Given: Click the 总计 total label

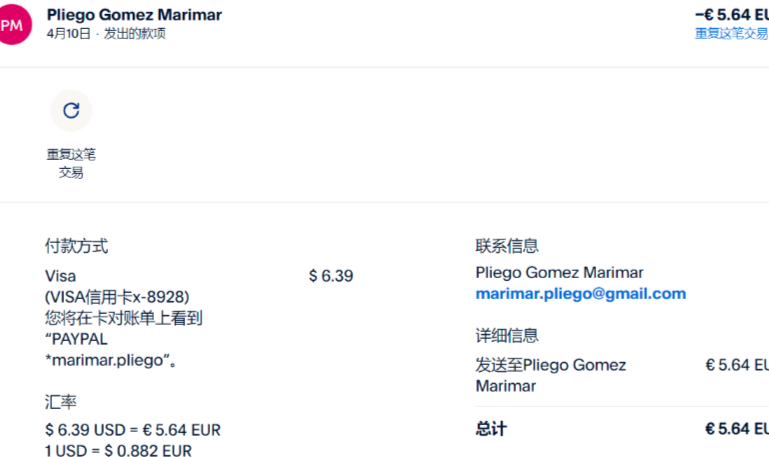Looking at the screenshot, I should pyautogui.click(x=491, y=429).
